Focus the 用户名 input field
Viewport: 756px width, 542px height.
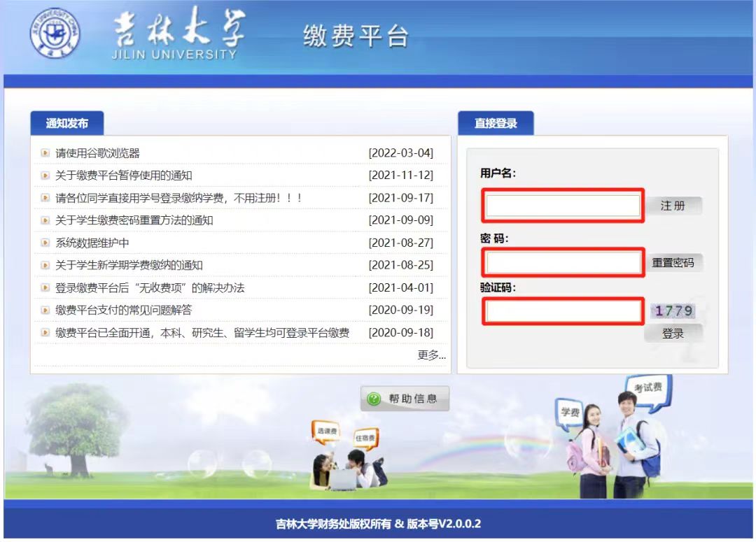pos(562,206)
